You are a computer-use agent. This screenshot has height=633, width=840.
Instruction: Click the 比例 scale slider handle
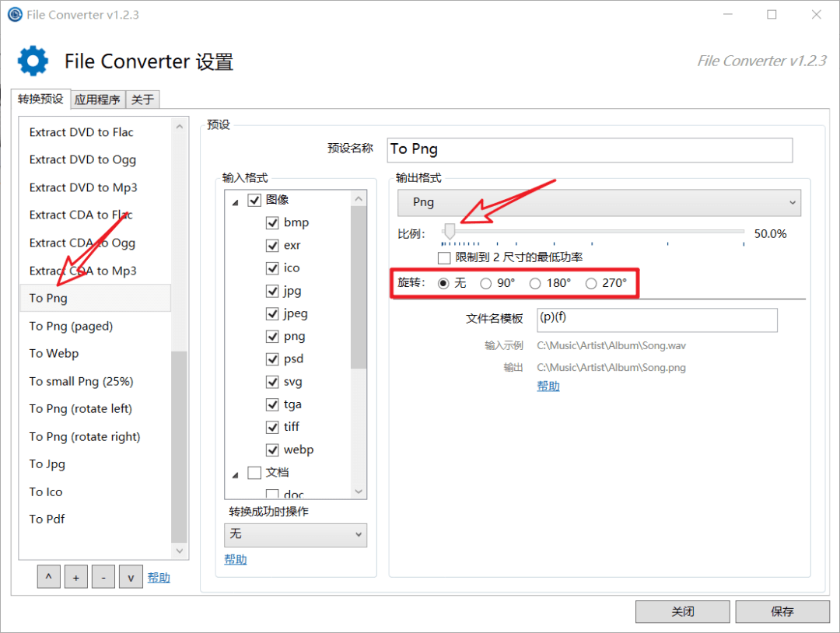449,231
